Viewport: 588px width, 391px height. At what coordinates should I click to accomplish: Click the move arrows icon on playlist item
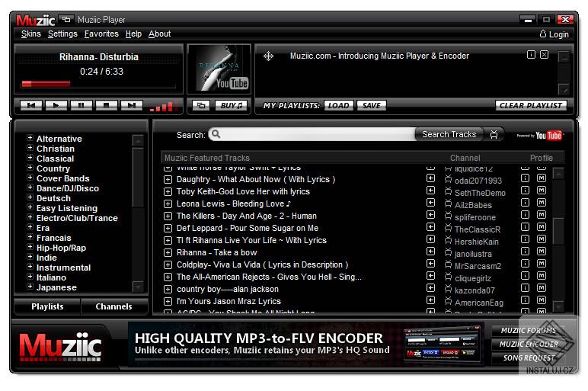click(x=268, y=56)
